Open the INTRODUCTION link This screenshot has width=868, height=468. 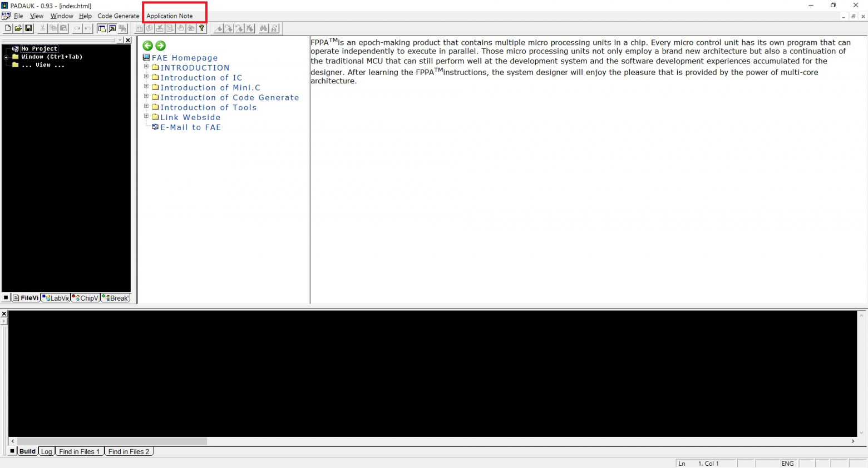195,68
